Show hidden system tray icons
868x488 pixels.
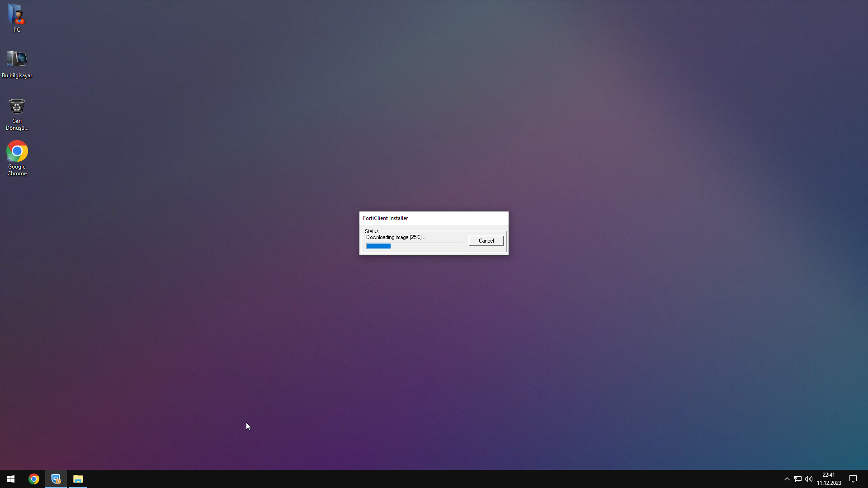787,479
